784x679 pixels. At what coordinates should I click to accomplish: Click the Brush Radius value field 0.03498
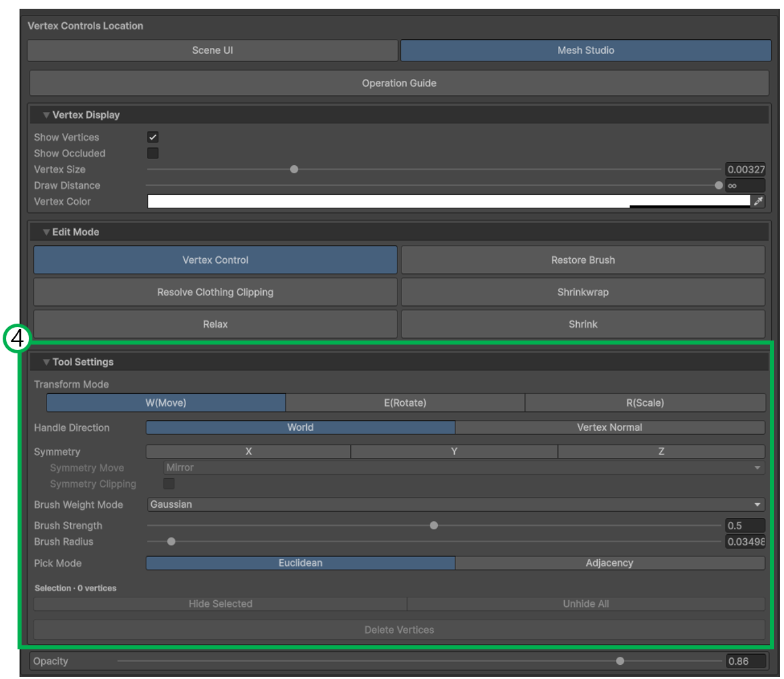click(x=746, y=541)
